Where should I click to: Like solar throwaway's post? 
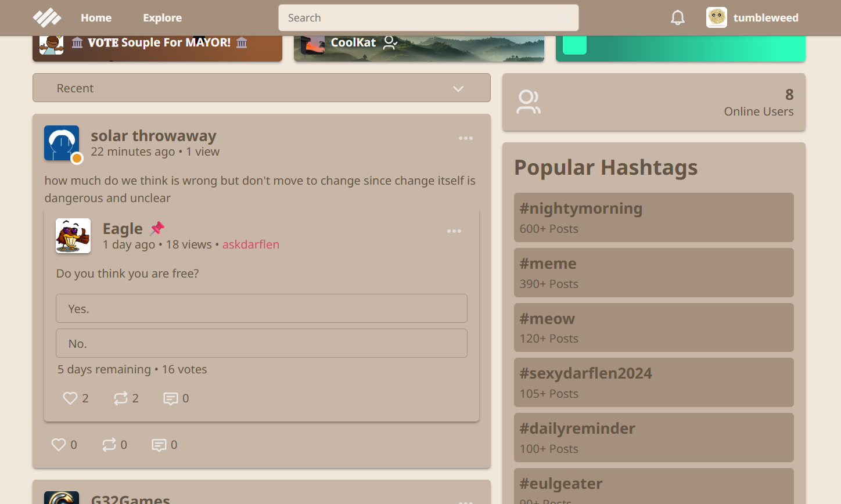(x=59, y=445)
